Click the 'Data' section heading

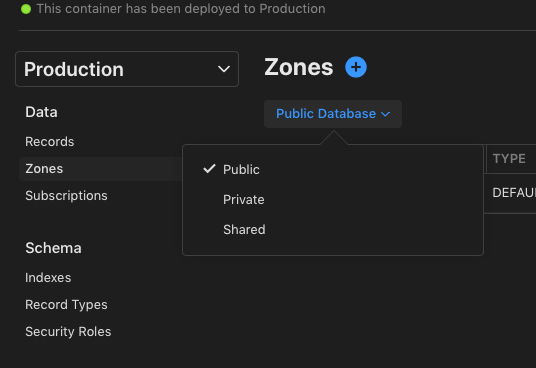tap(41, 112)
